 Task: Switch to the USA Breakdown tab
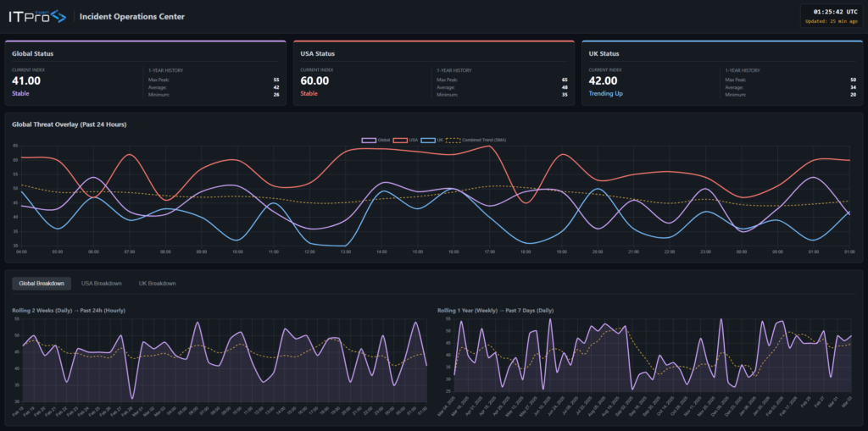coord(102,283)
